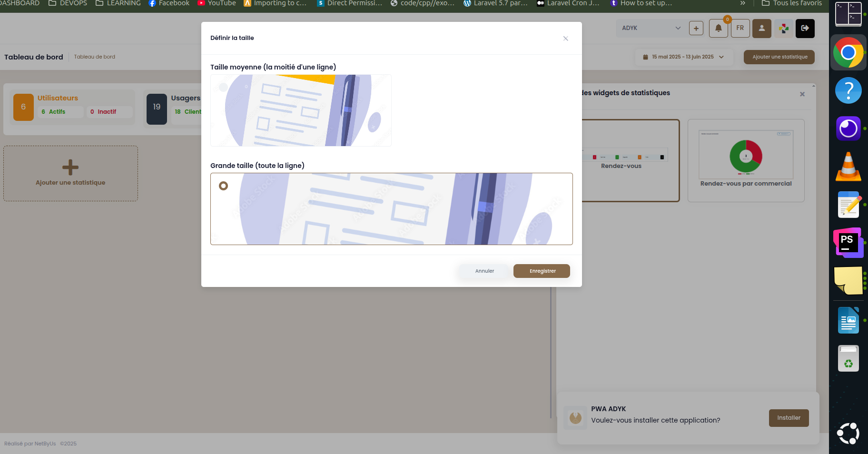Switch language with the FR button
This screenshot has height=454, width=868.
pos(740,28)
